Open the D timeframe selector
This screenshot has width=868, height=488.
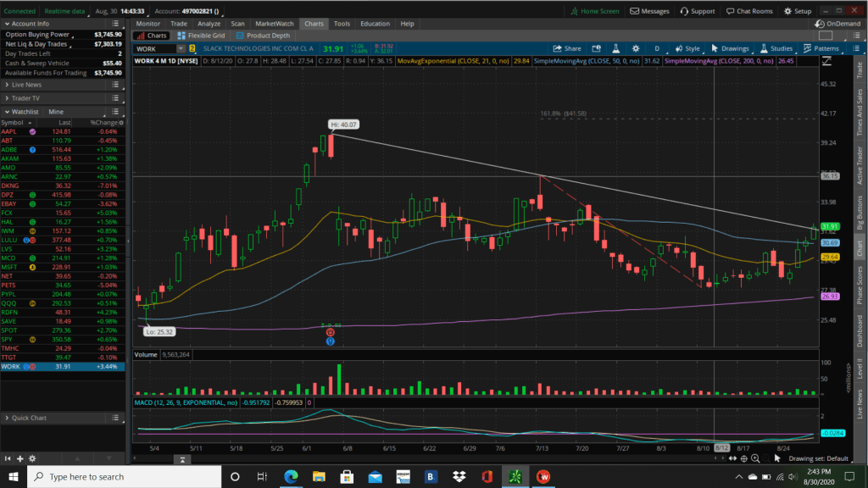657,48
